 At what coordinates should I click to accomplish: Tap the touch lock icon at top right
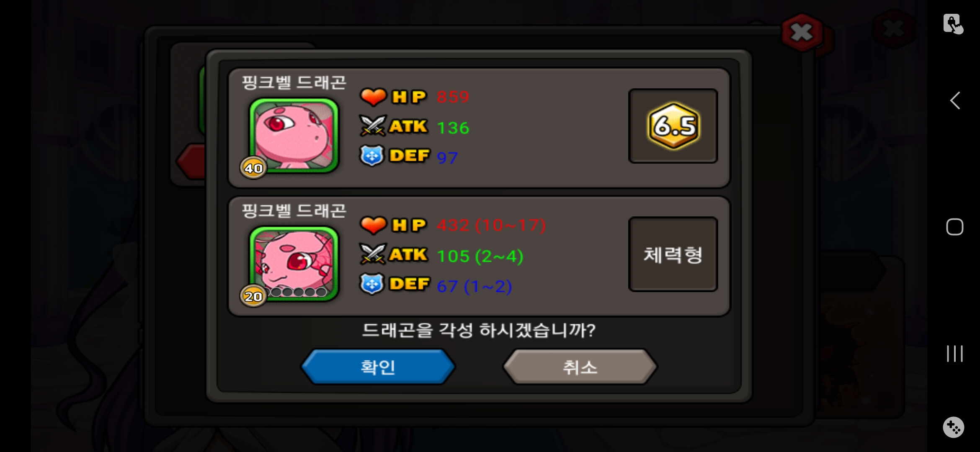pos(953,24)
